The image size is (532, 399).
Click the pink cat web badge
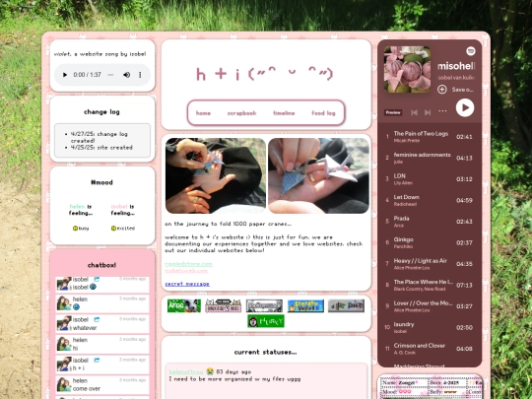click(x=224, y=305)
